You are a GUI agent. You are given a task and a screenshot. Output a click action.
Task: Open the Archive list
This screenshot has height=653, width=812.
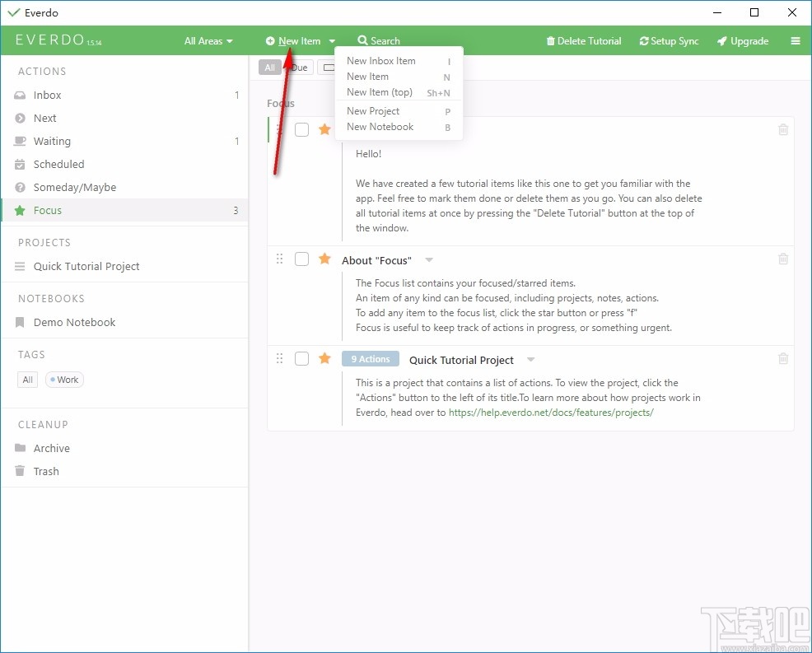coord(124,448)
